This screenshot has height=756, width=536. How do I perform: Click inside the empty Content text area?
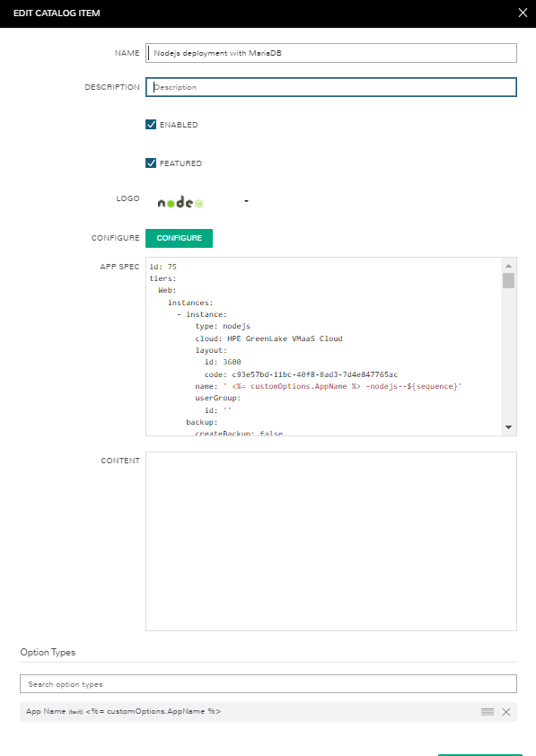pyautogui.click(x=331, y=541)
